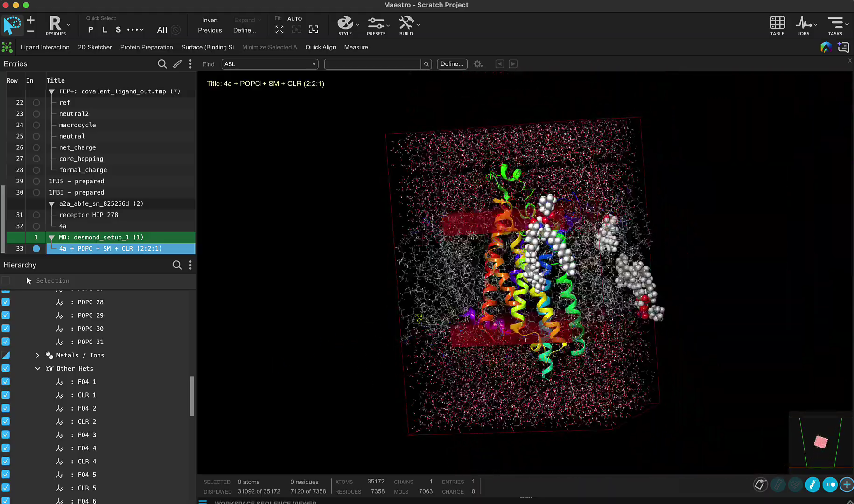Viewport: 854px width, 504px height.
Task: Quick select Ligand with L
Action: [x=105, y=30]
